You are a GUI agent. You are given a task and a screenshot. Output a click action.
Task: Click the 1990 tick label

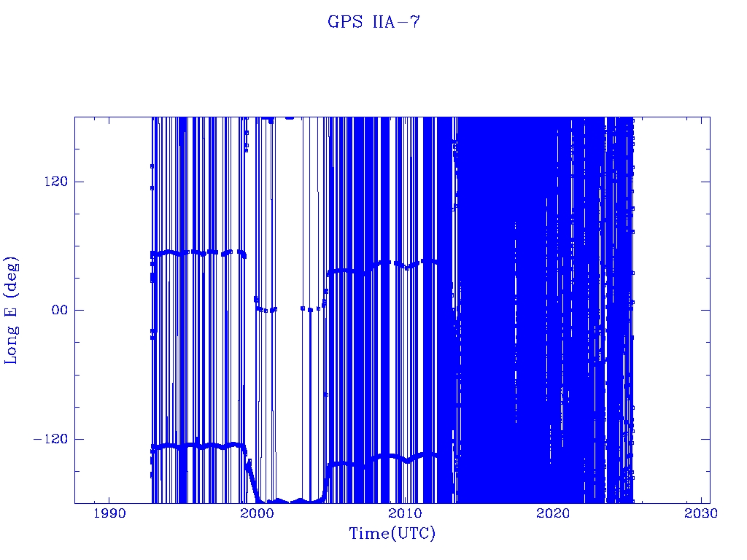(109, 513)
